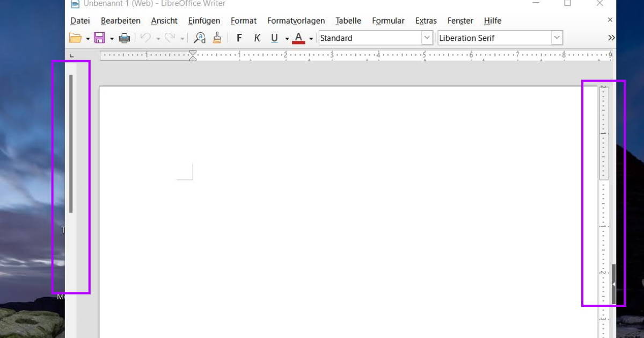Viewport: 644px width, 338px height.
Task: Show more tools via the double-chevron overflow button
Action: point(611,38)
